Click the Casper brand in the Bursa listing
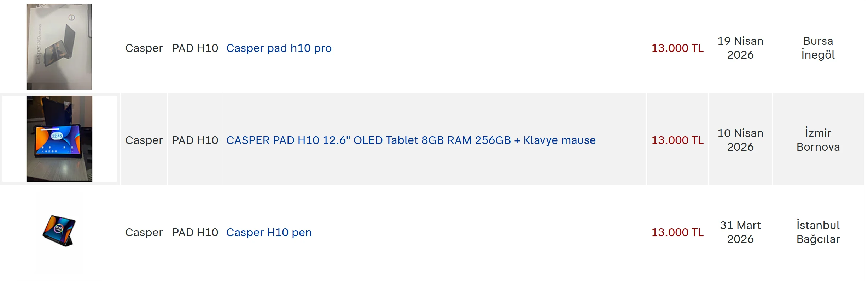Screen dimensions: 868x281 [x=144, y=48]
